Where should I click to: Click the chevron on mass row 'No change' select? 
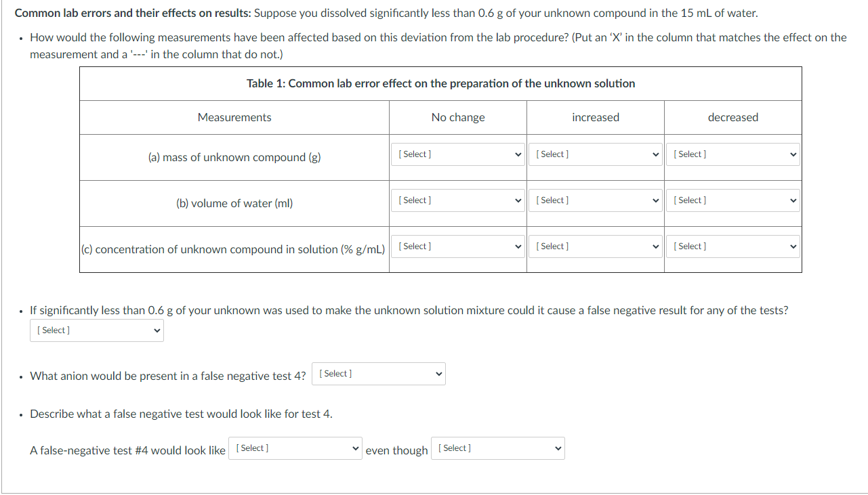point(517,154)
